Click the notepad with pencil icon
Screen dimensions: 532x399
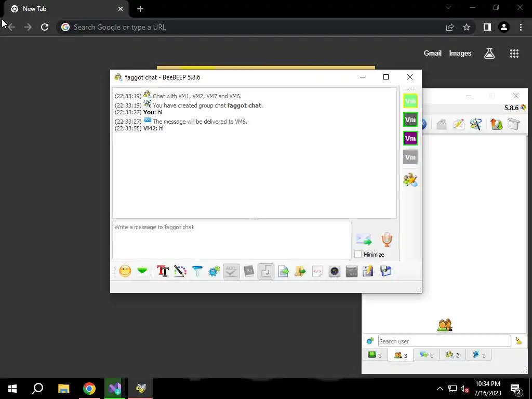pyautogui.click(x=368, y=271)
